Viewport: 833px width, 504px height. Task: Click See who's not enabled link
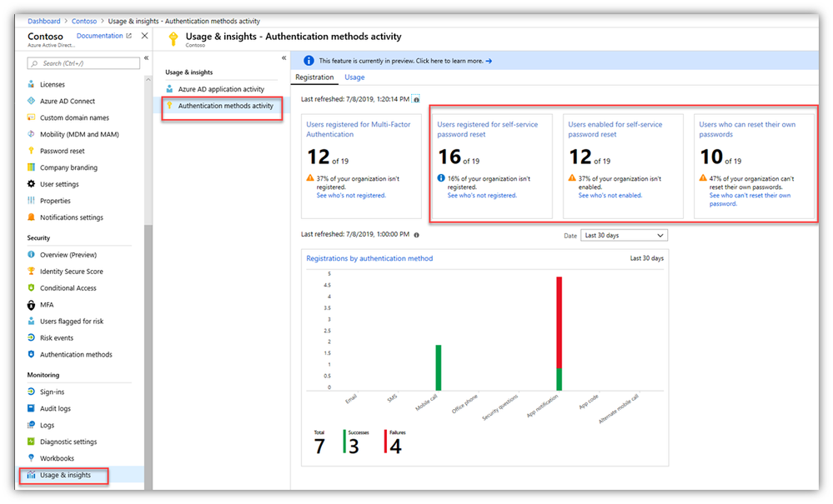tap(610, 195)
